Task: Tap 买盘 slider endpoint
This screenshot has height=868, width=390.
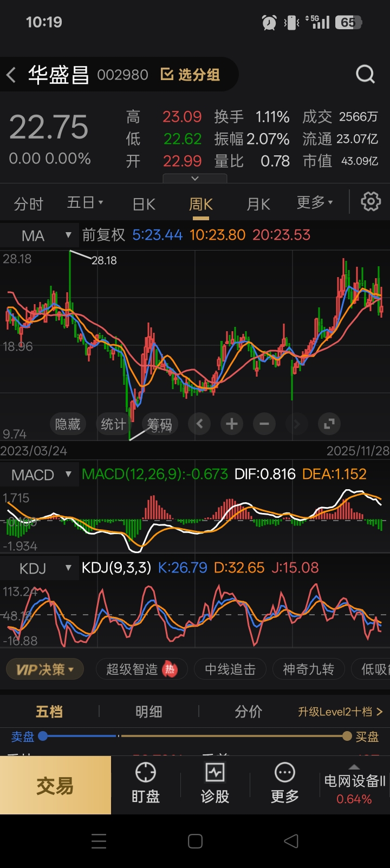Action: click(x=347, y=736)
